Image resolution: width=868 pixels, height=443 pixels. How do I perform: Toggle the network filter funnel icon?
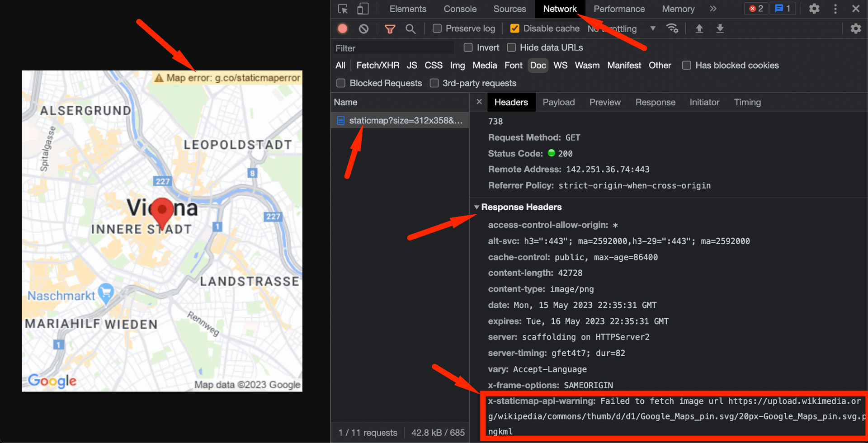coord(390,29)
